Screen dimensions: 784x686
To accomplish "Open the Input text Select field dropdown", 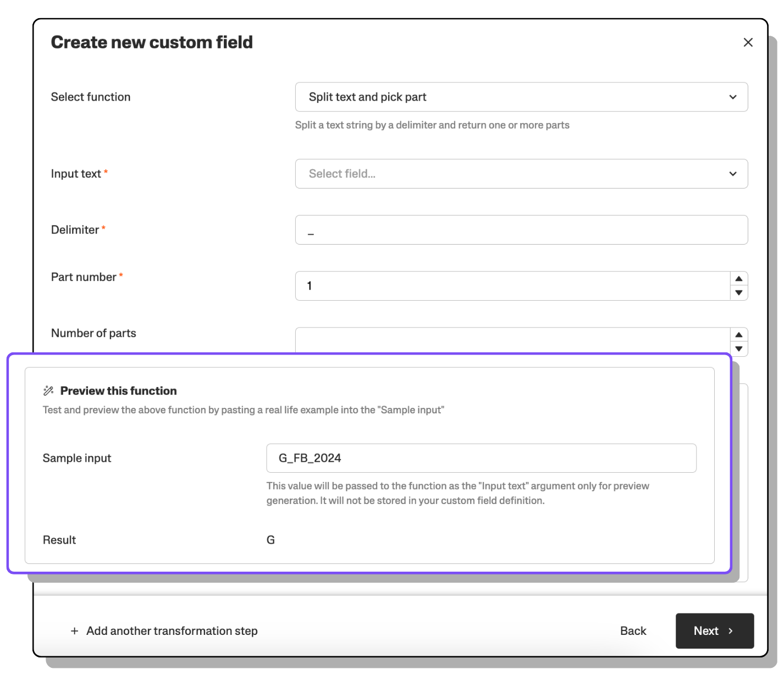I will pyautogui.click(x=511, y=174).
